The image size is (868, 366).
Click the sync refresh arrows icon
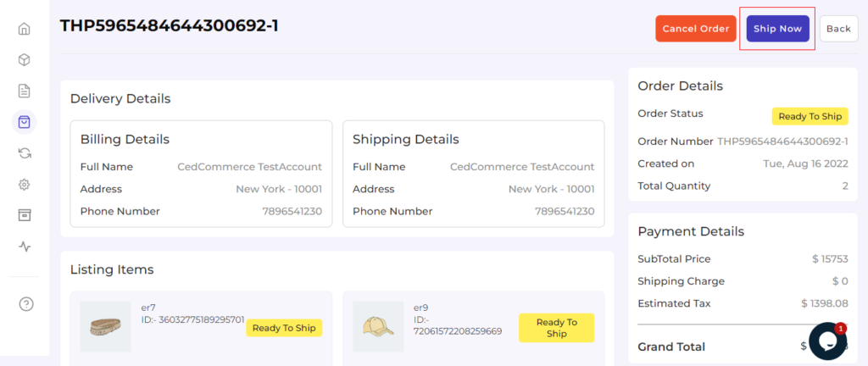coord(25,153)
